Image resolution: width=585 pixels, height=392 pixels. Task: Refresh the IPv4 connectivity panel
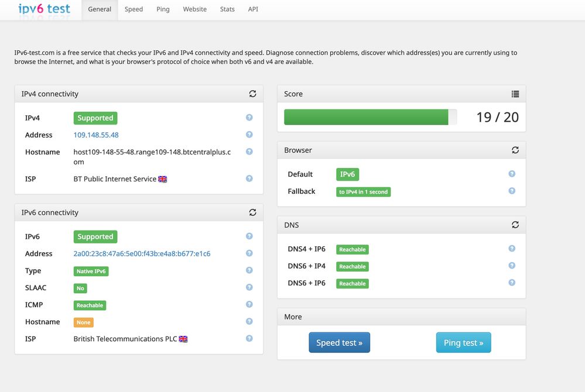click(x=252, y=94)
